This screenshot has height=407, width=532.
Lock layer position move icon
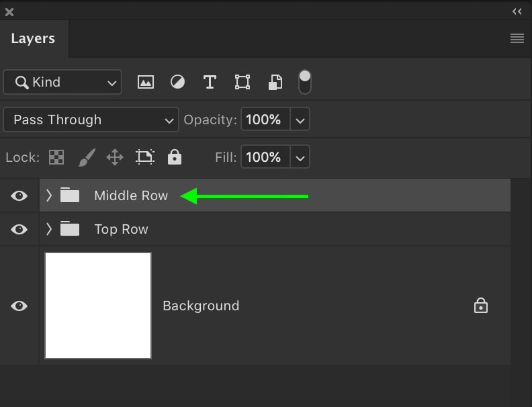pyautogui.click(x=115, y=157)
